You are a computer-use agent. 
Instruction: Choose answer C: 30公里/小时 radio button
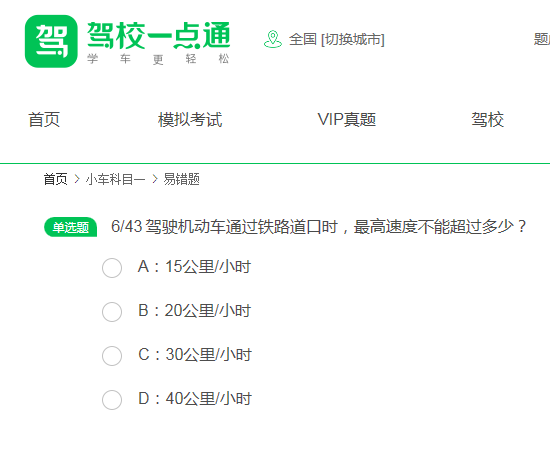coord(112,356)
